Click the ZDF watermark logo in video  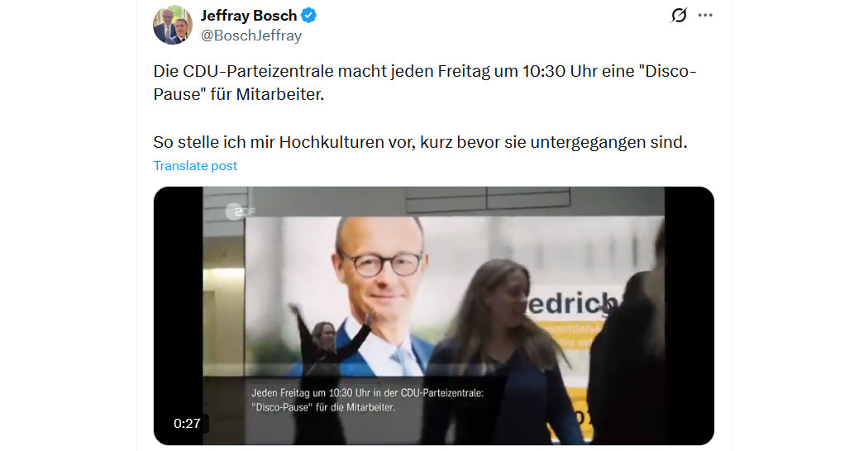tap(239, 211)
